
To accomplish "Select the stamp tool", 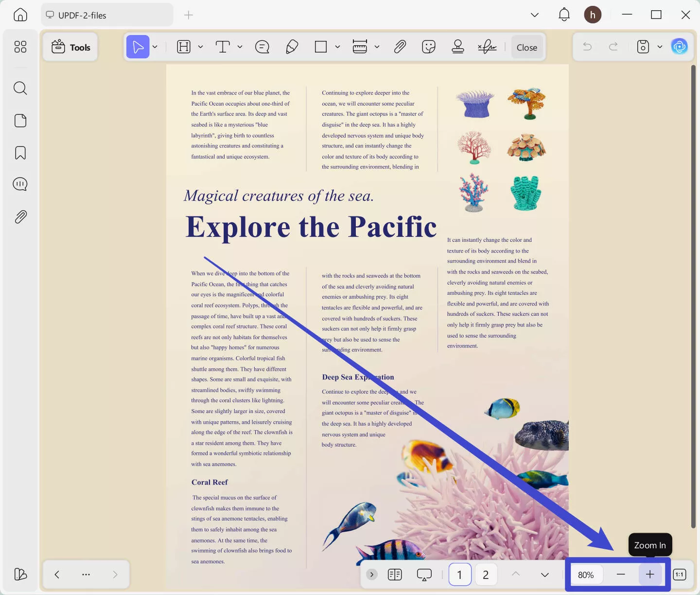I will (x=457, y=47).
